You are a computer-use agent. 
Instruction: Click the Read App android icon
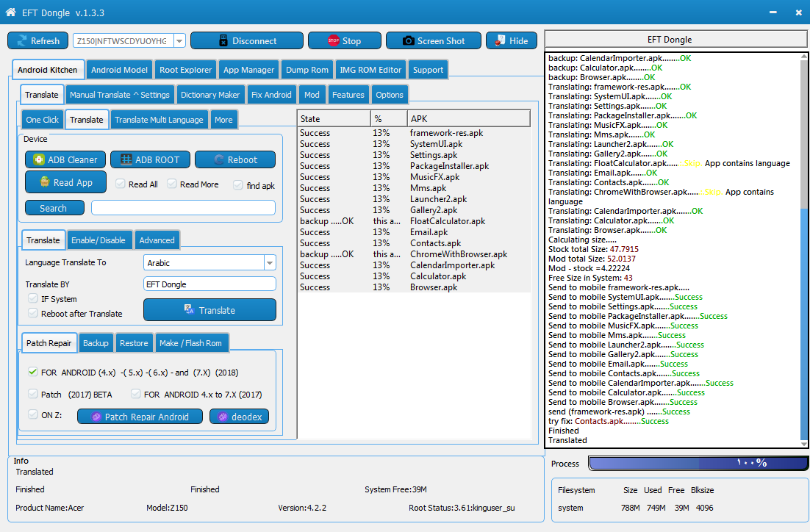(45, 181)
